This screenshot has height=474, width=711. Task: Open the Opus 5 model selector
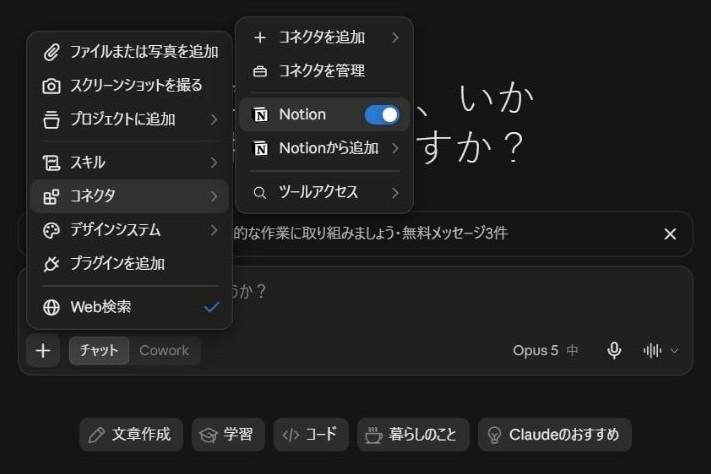545,350
